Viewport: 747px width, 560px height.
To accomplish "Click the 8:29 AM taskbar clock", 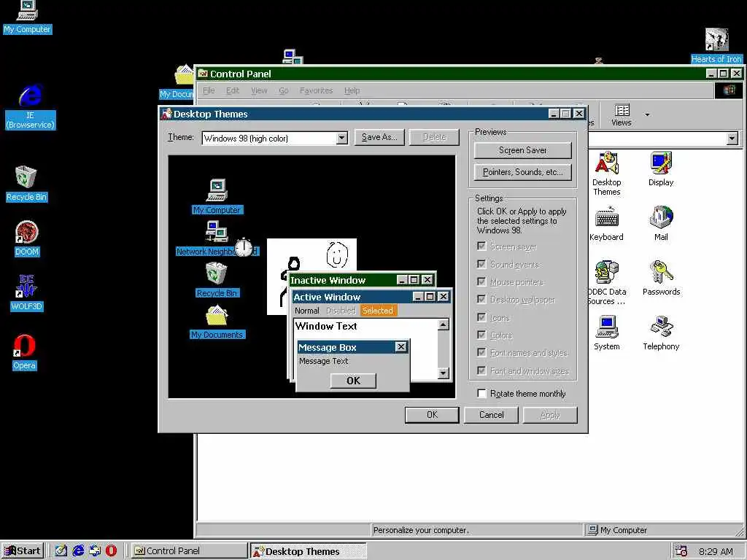I will pyautogui.click(x=716, y=551).
